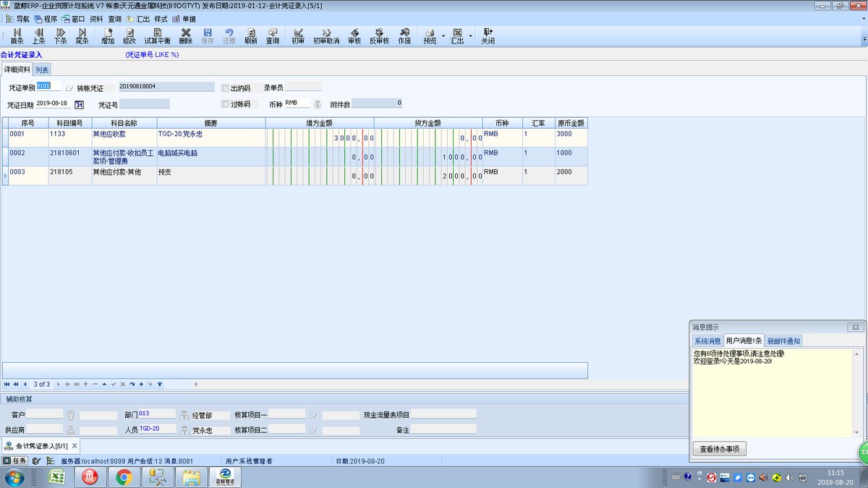
Task: Open the 人员 personnel lookup icon
Action: pyautogui.click(x=184, y=431)
